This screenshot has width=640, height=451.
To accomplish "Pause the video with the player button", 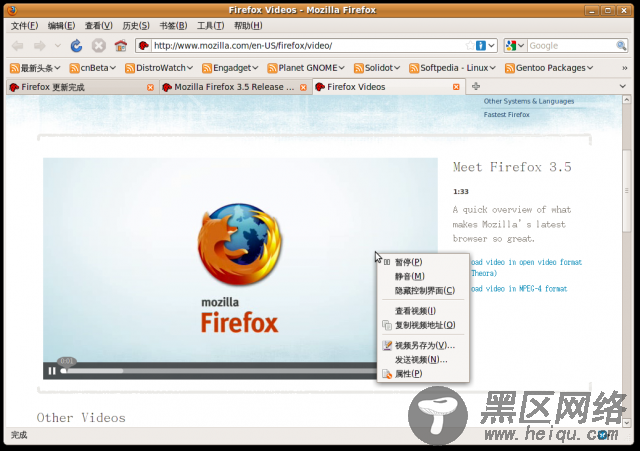I will click(x=52, y=371).
